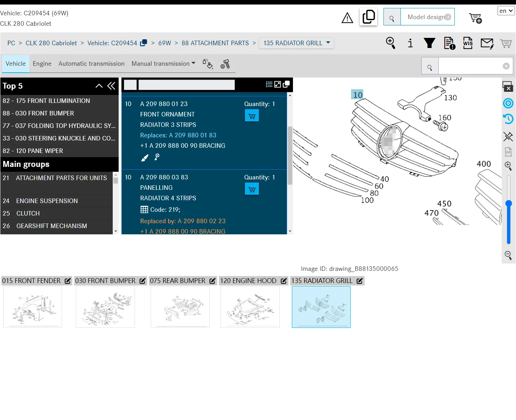Pop out the parts list window icon
The width and height of the screenshot is (516, 420).
pyautogui.click(x=286, y=84)
